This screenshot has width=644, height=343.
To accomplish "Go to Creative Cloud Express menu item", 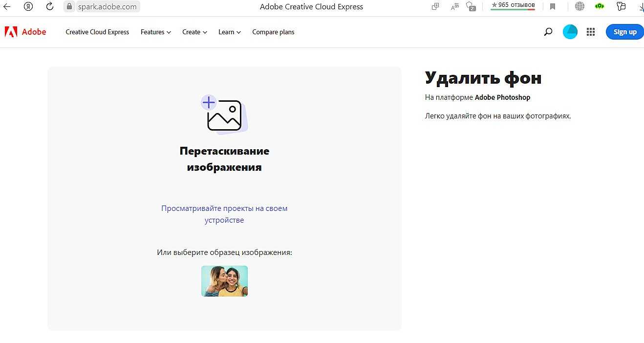I will 97,32.
